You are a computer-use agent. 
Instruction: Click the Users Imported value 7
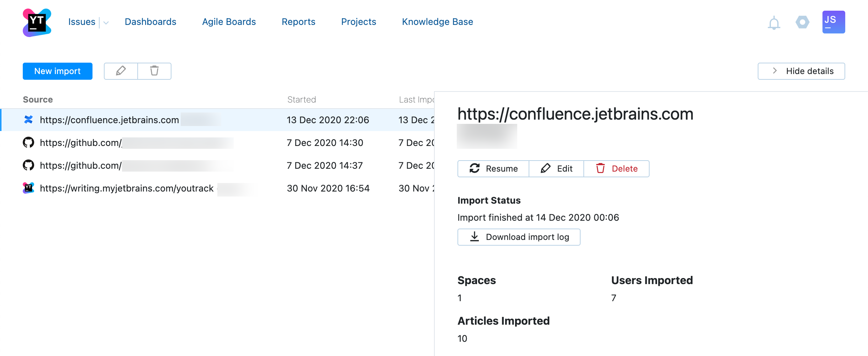point(614,298)
